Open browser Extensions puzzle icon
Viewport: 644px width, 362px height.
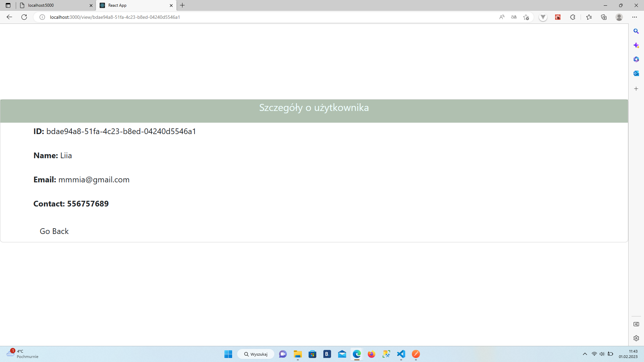point(573,17)
